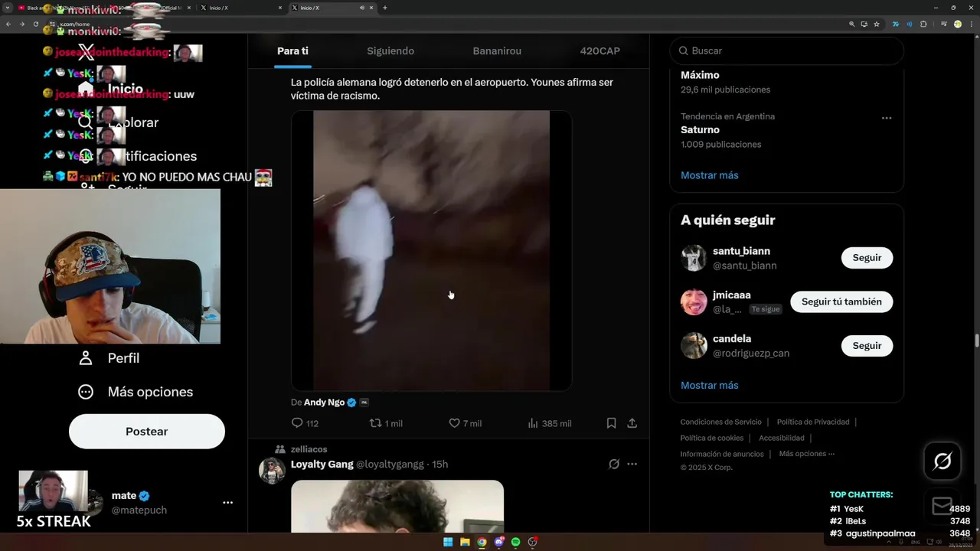Viewport: 980px width, 551px height.
Task: Open Spotify from the taskbar
Action: [x=515, y=542]
